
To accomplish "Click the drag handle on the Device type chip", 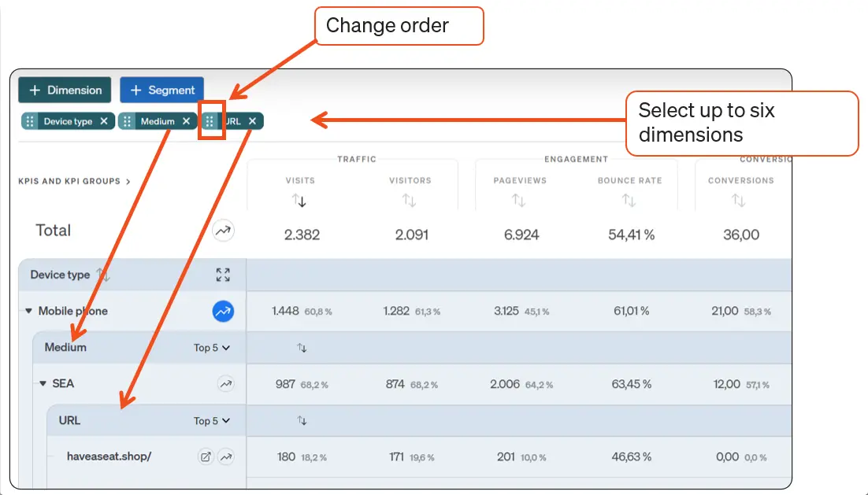I will point(30,120).
